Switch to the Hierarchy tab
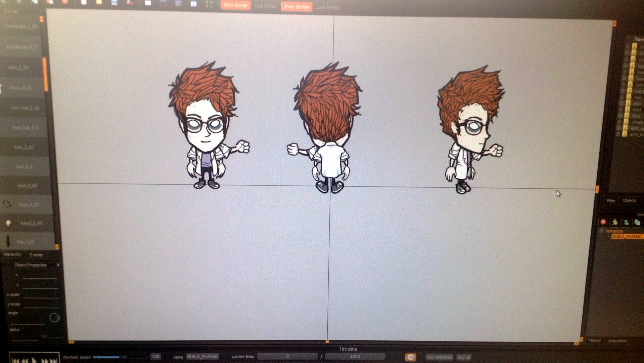644x363 pixels. pyautogui.click(x=13, y=255)
